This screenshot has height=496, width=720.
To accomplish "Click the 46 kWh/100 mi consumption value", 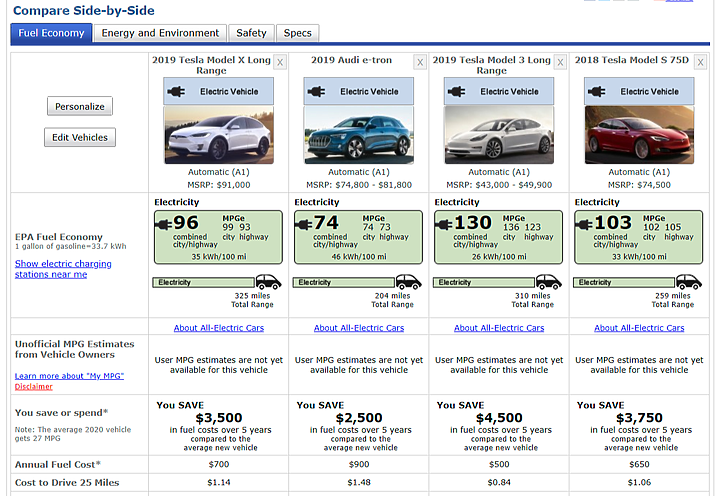I will 359,257.
